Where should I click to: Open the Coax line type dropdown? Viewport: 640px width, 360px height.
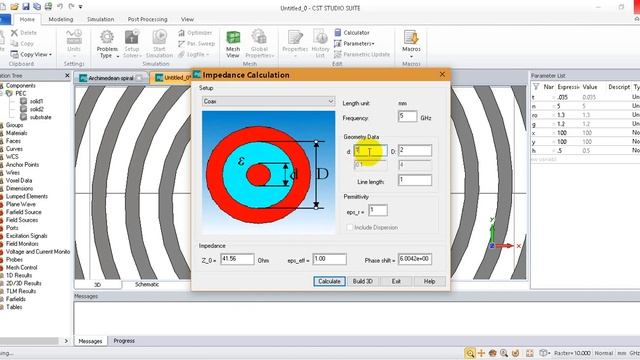pos(269,101)
